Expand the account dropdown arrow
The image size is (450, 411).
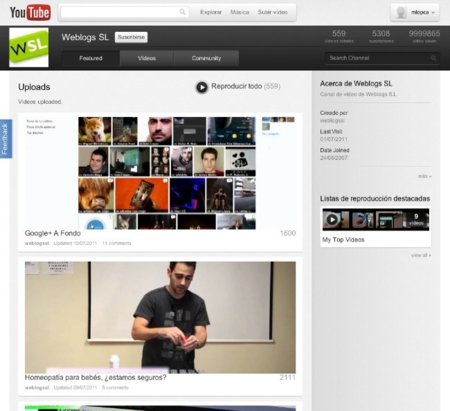433,12
